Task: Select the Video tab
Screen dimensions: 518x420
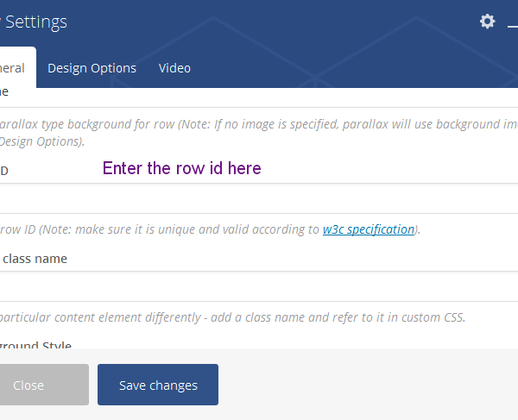Action: click(174, 68)
